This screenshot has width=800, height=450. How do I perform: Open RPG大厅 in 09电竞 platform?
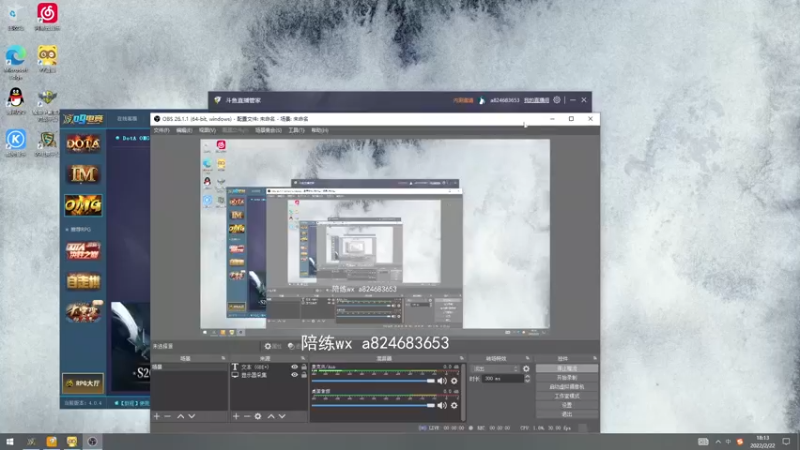[x=83, y=384]
